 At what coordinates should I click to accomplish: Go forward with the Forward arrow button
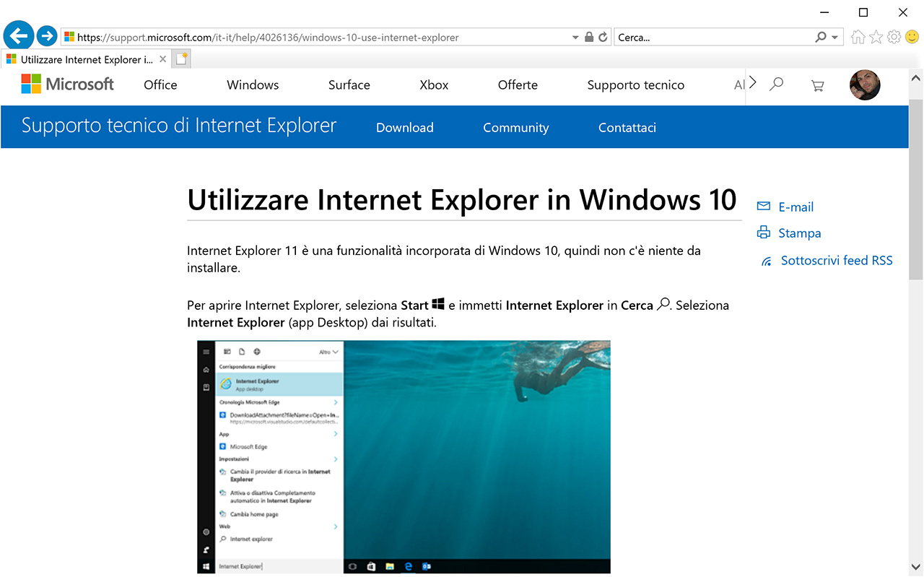tap(47, 35)
